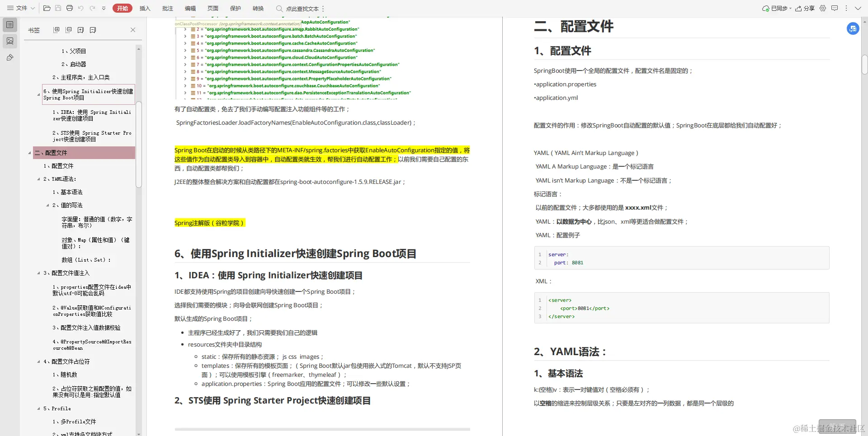The width and height of the screenshot is (868, 436).
Task: Click the search field 点此查找文本
Action: tap(301, 9)
